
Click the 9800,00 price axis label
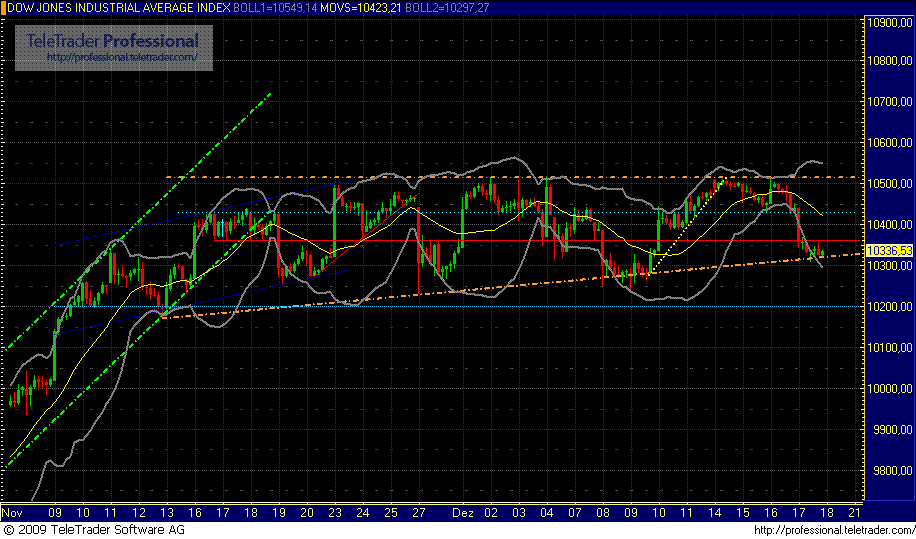(893, 470)
